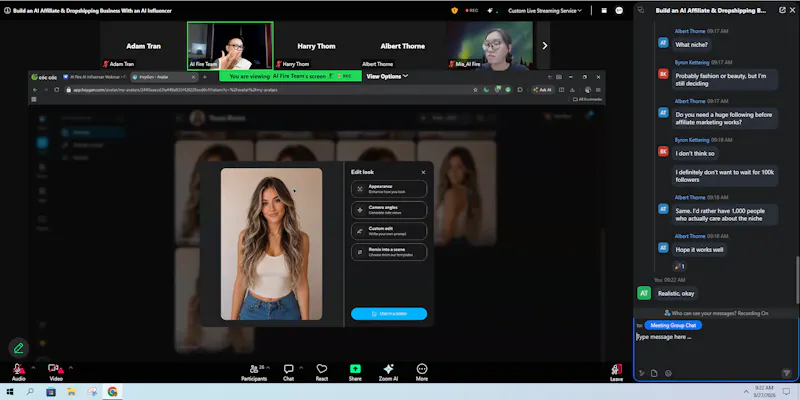Open meeting info icon in title bar

tap(7, 10)
